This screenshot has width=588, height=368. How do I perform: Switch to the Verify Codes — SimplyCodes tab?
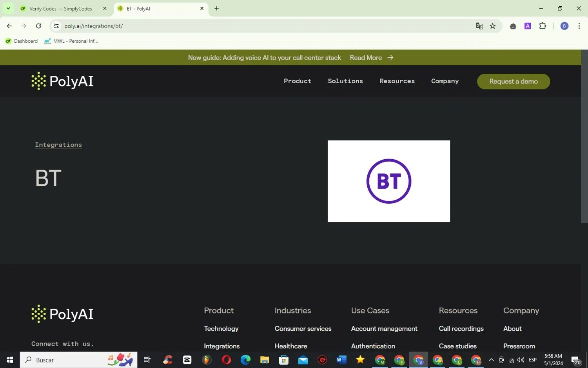(64, 8)
